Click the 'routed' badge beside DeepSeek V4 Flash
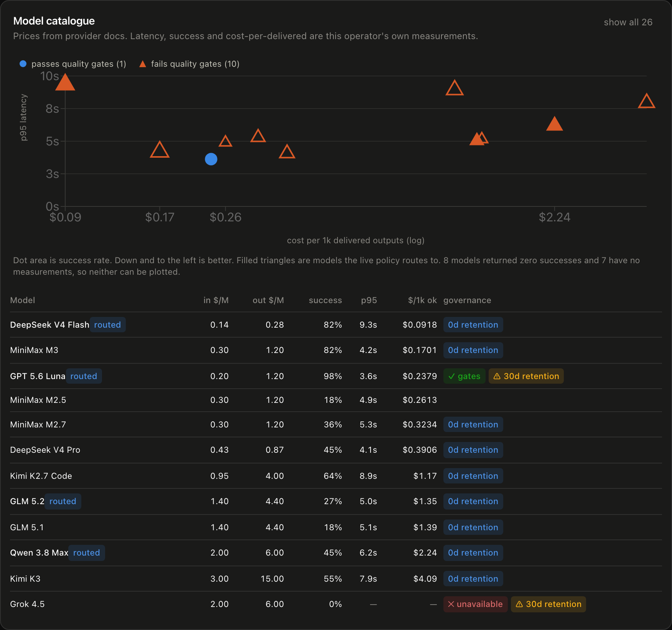This screenshot has height=630, width=672. coord(107,325)
